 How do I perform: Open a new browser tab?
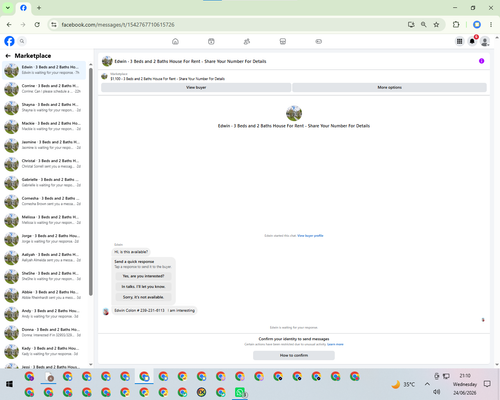(x=39, y=8)
